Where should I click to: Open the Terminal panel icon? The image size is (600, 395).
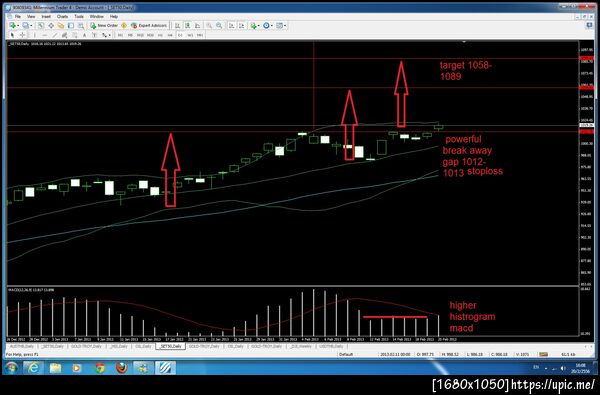(71, 25)
